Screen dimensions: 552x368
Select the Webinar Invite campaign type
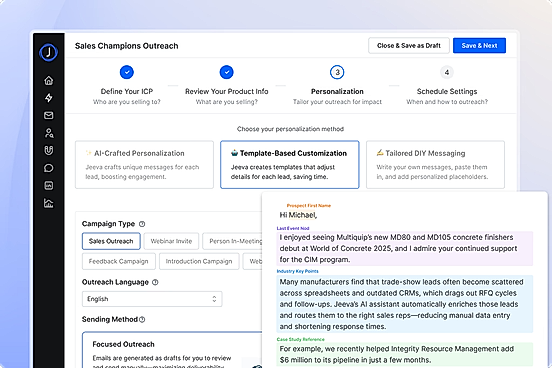(x=171, y=241)
